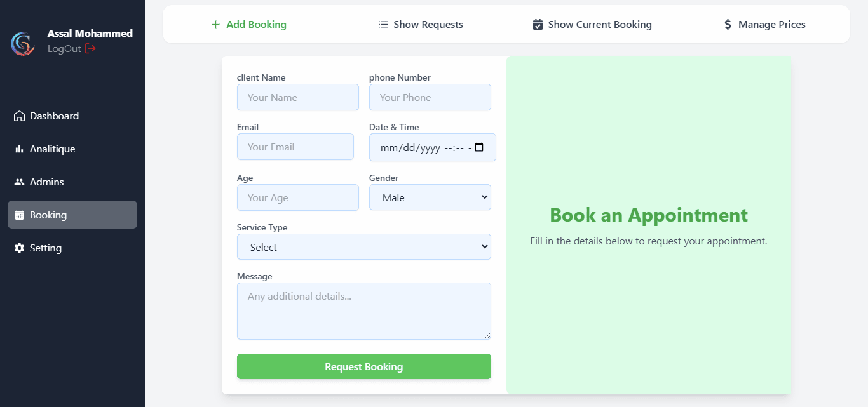The width and height of the screenshot is (868, 407).
Task: Click the Request Booking button
Action: (x=364, y=366)
